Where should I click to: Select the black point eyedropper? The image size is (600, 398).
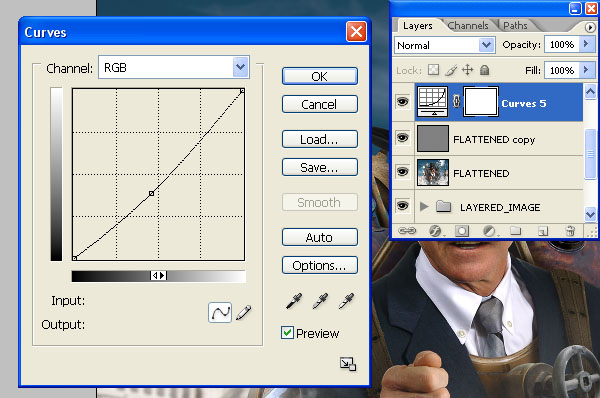click(294, 301)
